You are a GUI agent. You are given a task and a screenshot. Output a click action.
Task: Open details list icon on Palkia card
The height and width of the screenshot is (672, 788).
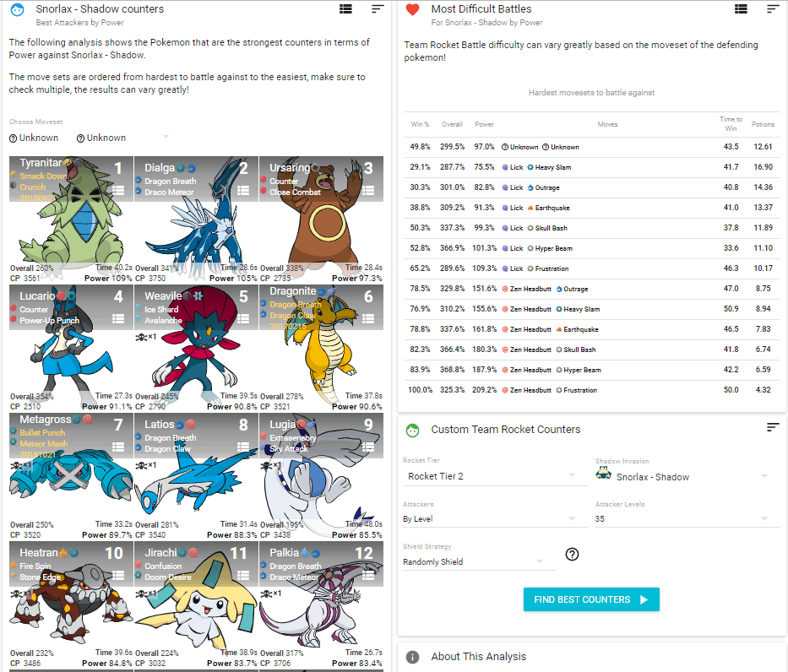368,575
